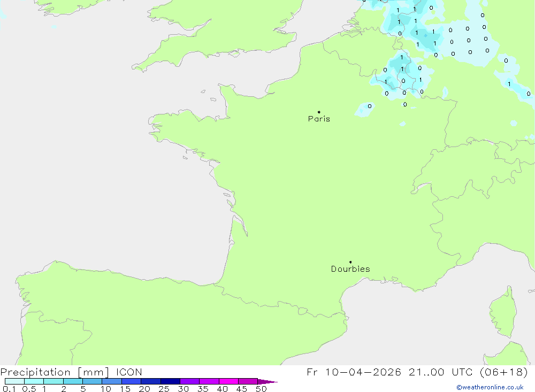
Task: Click the 45–50 mm legend swatch
Action: point(248,381)
